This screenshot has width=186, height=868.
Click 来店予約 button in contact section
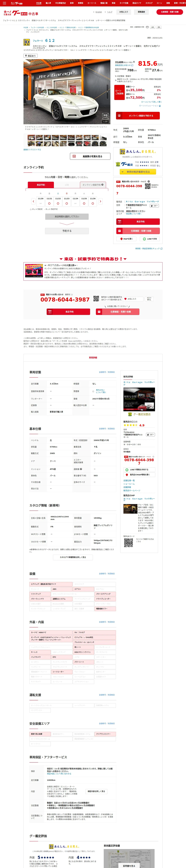coord(68,312)
